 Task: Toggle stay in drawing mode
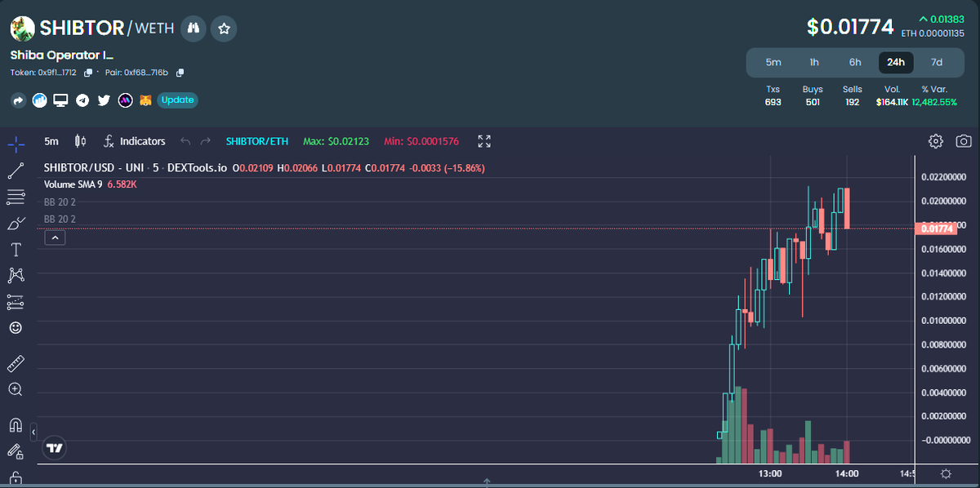click(16, 450)
